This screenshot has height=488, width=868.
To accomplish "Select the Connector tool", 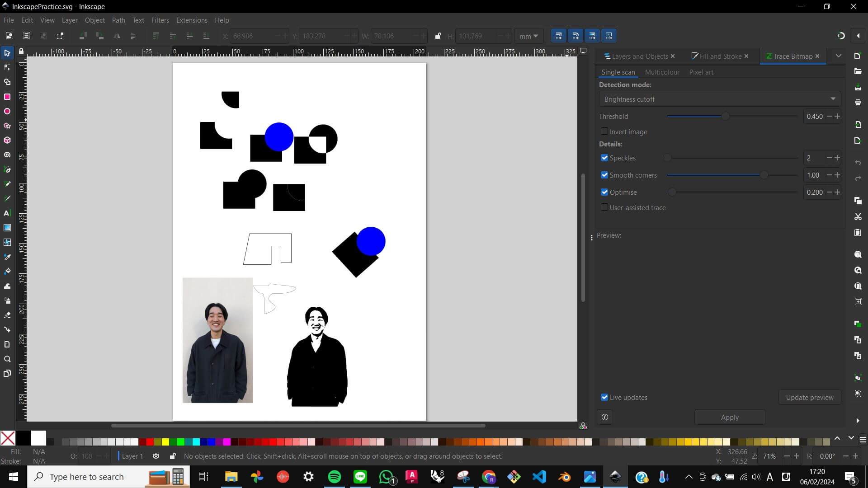I will (x=7, y=329).
